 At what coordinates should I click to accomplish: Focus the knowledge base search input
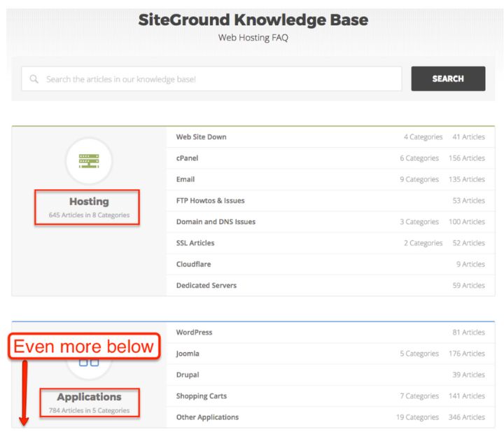(211, 79)
